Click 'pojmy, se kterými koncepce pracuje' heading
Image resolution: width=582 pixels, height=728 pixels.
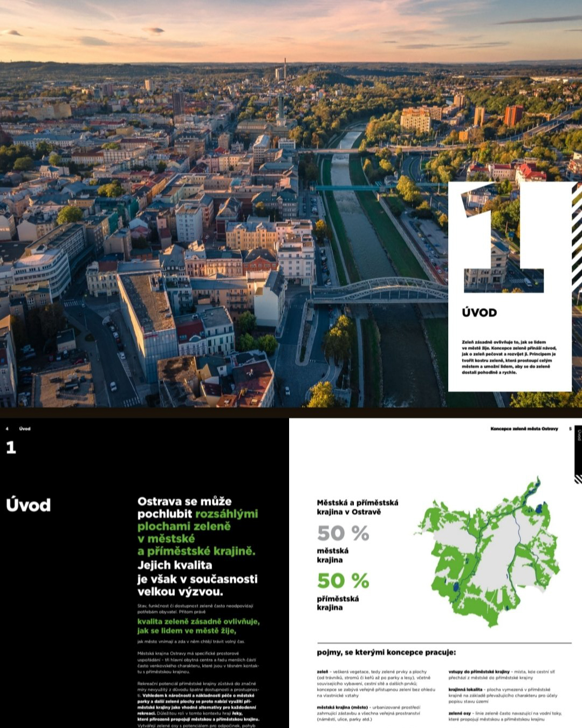click(x=386, y=652)
